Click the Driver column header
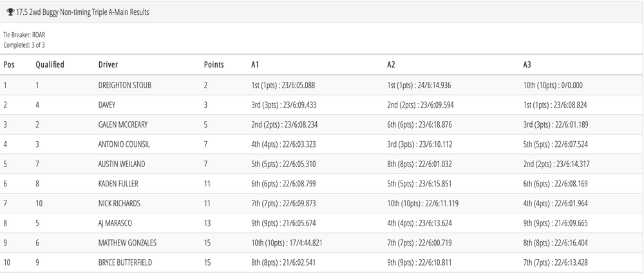This screenshot has width=644, height=274. coord(108,64)
